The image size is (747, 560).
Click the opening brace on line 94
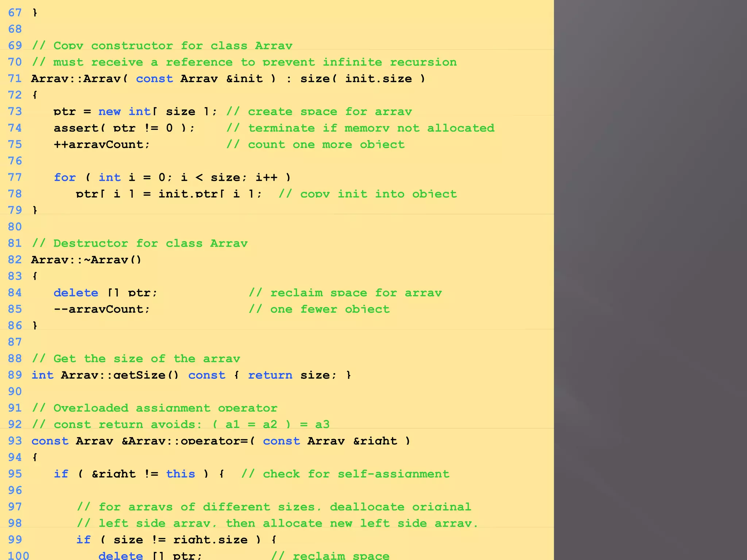point(35,457)
